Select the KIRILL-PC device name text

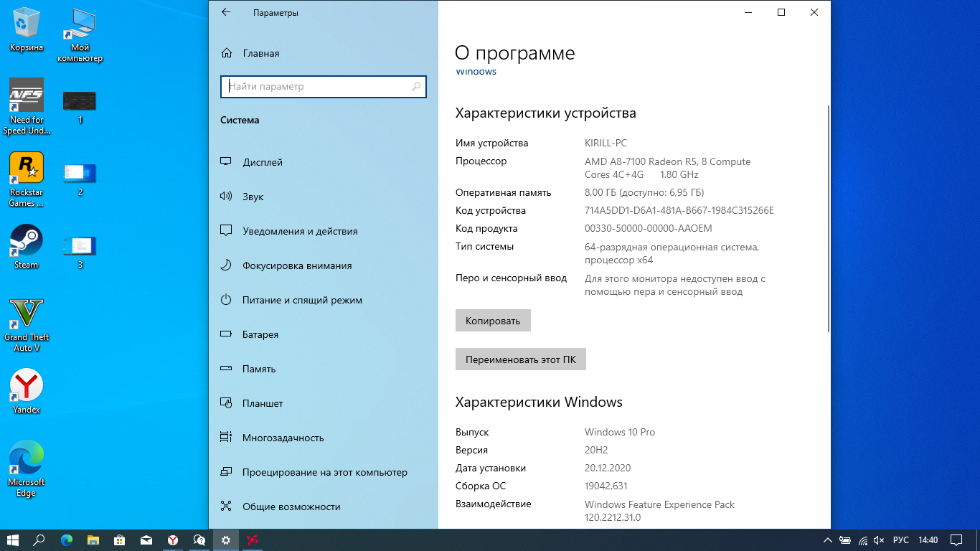[606, 143]
